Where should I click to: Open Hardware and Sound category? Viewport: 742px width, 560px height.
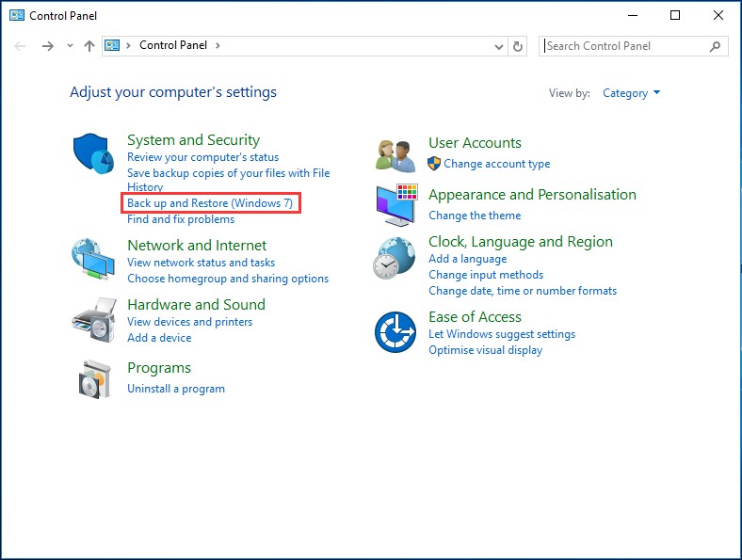pos(196,305)
